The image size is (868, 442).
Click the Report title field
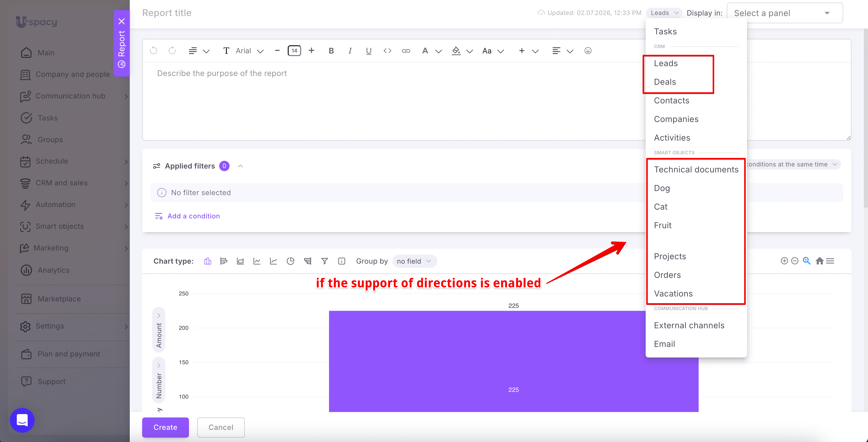pos(166,13)
